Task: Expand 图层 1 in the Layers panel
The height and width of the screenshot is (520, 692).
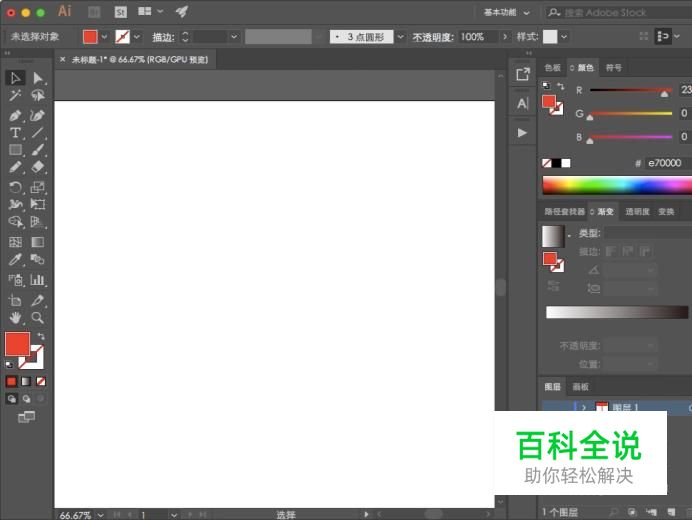Action: point(583,408)
